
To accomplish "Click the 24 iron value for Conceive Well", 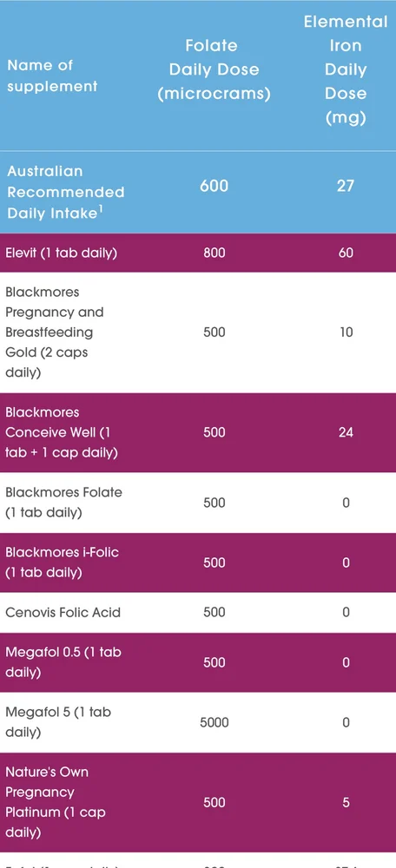I will (x=346, y=432).
